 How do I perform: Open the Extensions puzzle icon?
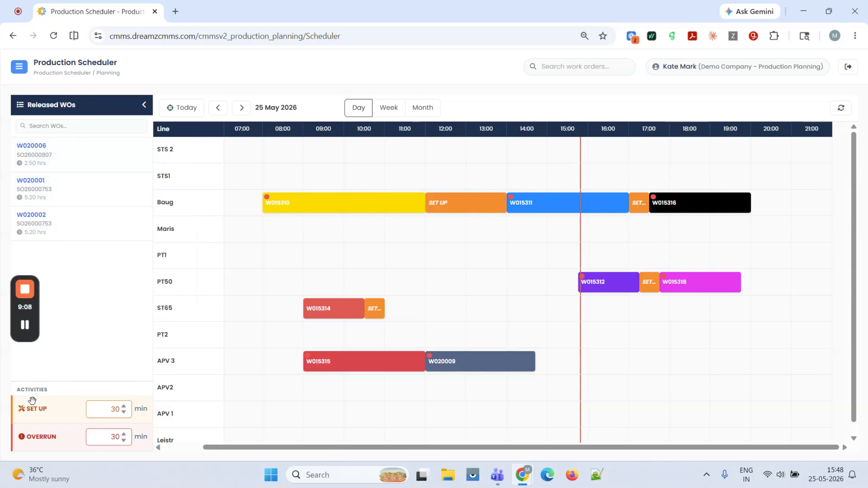(774, 36)
